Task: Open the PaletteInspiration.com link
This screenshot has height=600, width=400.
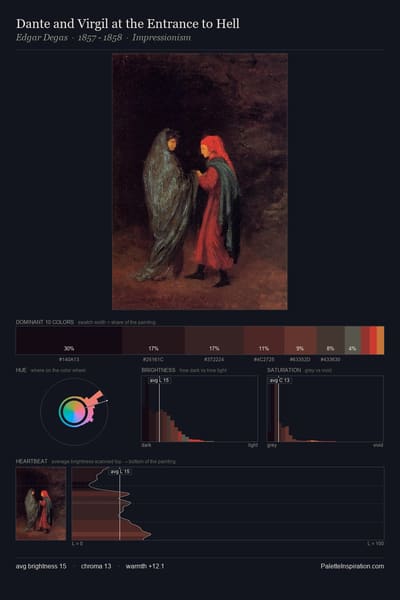Action: (x=352, y=566)
